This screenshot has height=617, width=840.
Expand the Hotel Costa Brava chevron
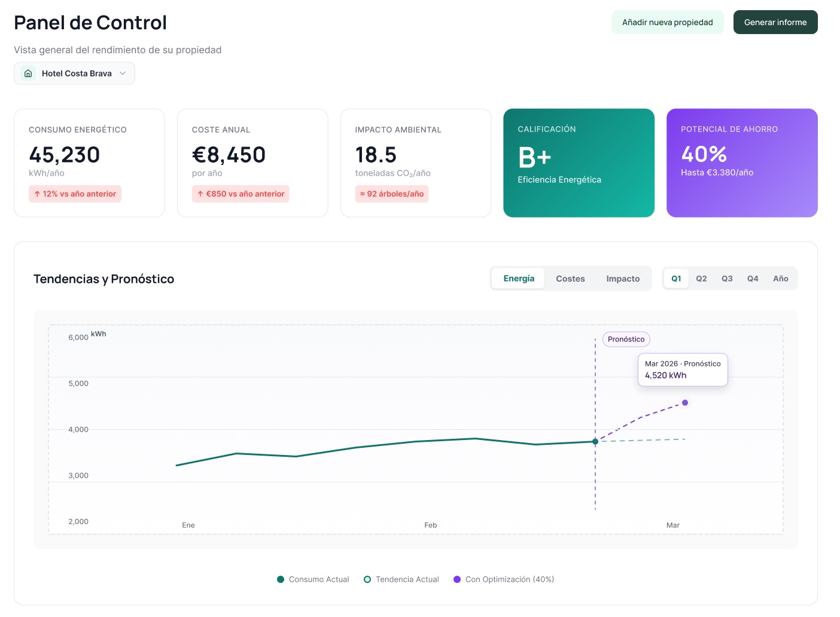click(123, 74)
